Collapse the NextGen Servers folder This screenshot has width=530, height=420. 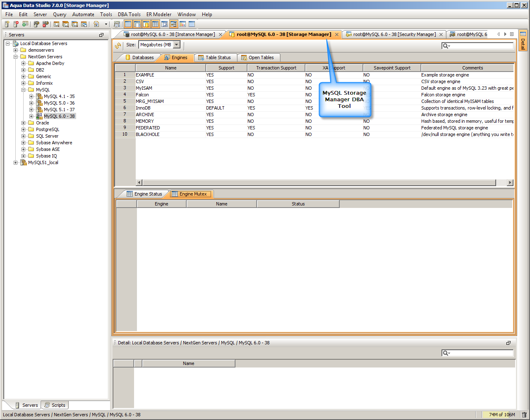tap(16, 57)
